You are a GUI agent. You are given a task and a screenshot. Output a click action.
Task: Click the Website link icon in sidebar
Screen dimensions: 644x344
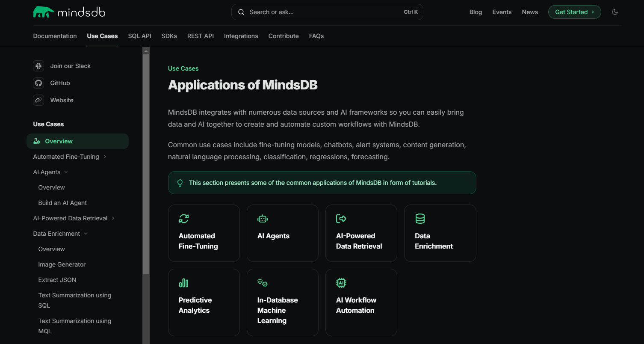tap(38, 100)
